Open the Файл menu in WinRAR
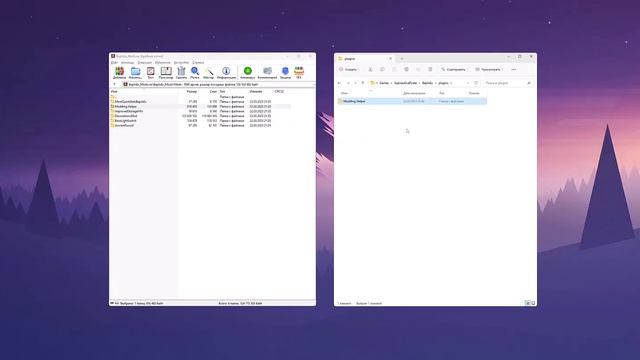 [115, 62]
